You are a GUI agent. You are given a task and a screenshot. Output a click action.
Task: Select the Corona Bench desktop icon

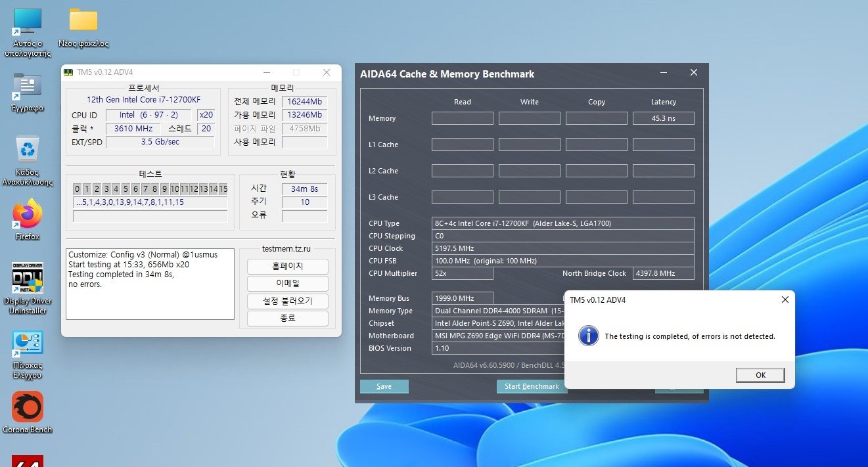pyautogui.click(x=28, y=412)
